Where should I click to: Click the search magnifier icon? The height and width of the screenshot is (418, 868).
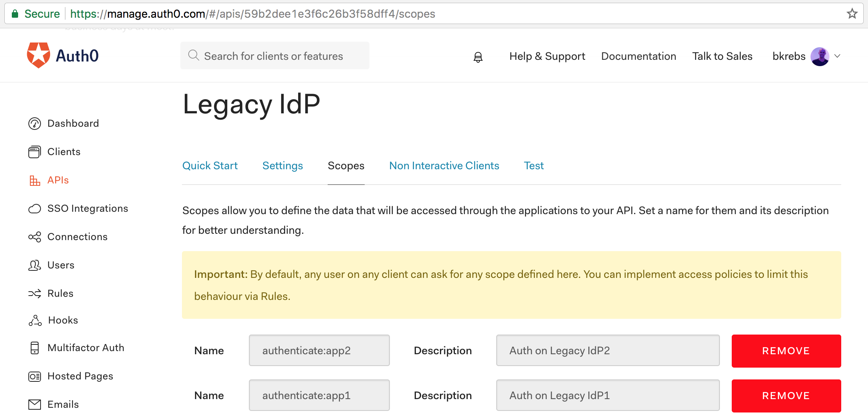pos(193,55)
